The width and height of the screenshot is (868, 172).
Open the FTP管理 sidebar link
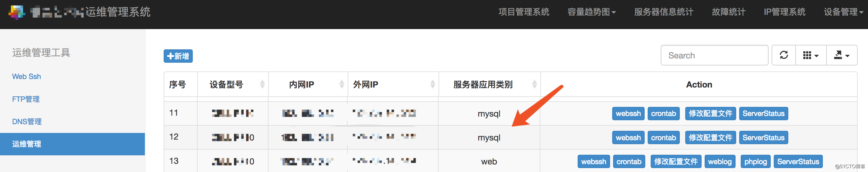coord(26,99)
